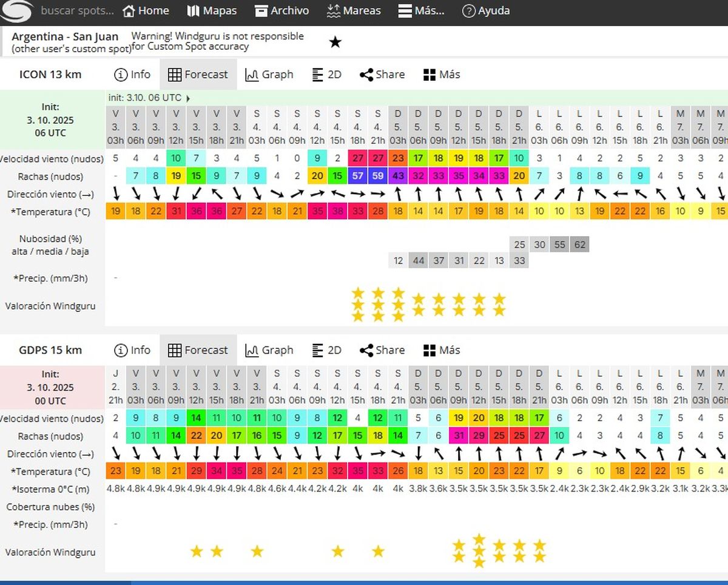728x585 pixels.
Task: Open Mareas tide page
Action: [x=354, y=11]
